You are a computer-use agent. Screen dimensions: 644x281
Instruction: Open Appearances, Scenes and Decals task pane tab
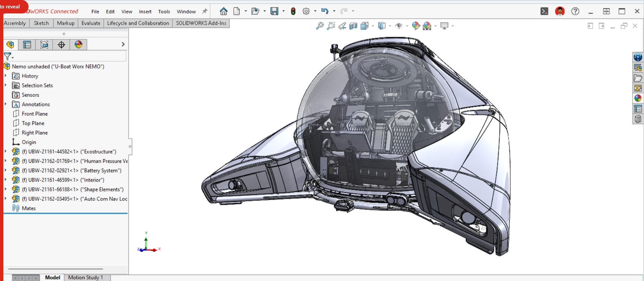coord(638,98)
